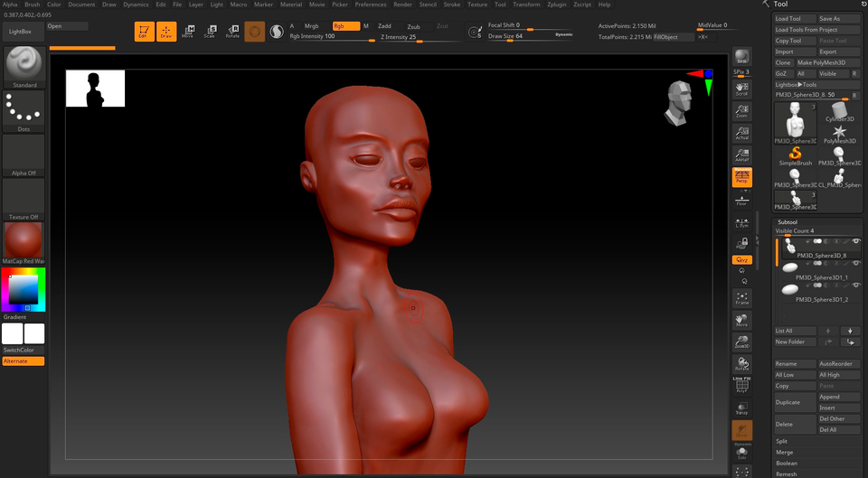Select the Draw mode button
The image size is (868, 478).
coord(166,32)
